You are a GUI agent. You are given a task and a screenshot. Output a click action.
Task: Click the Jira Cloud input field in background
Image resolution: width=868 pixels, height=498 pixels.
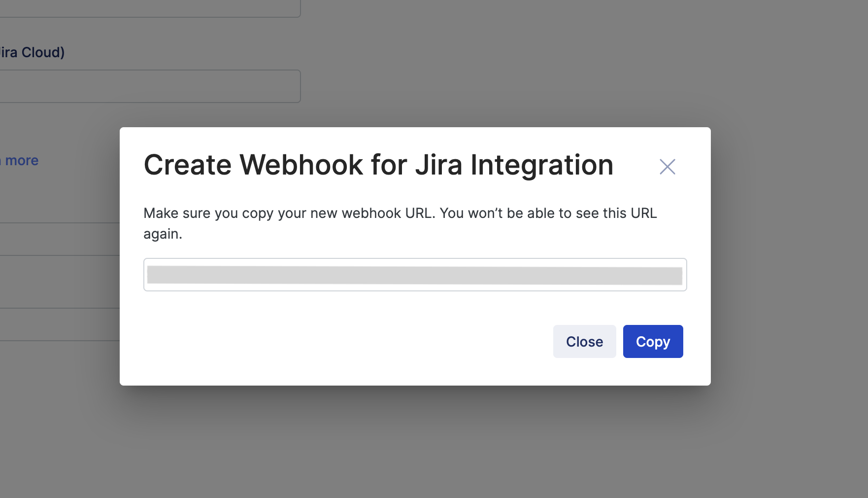(x=150, y=86)
